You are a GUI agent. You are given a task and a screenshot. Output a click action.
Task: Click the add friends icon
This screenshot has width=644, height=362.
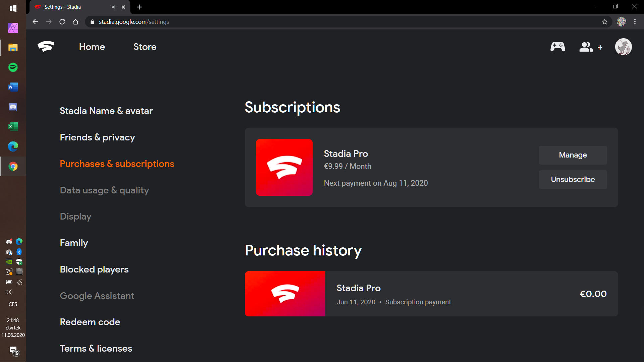click(591, 47)
